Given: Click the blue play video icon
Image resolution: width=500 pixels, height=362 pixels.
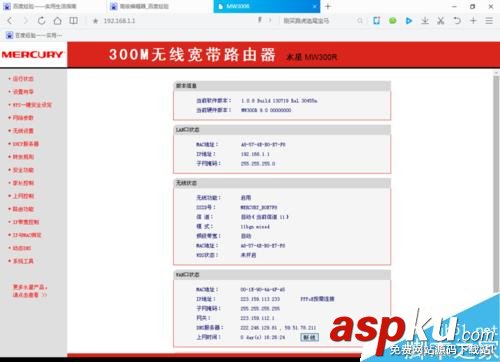Looking at the screenshot, I should (409, 21).
